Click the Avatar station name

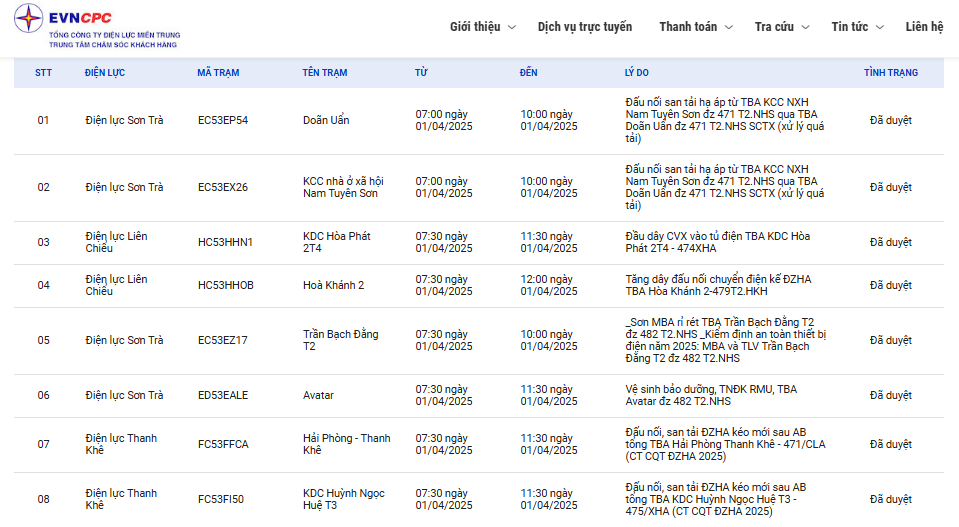click(x=318, y=395)
